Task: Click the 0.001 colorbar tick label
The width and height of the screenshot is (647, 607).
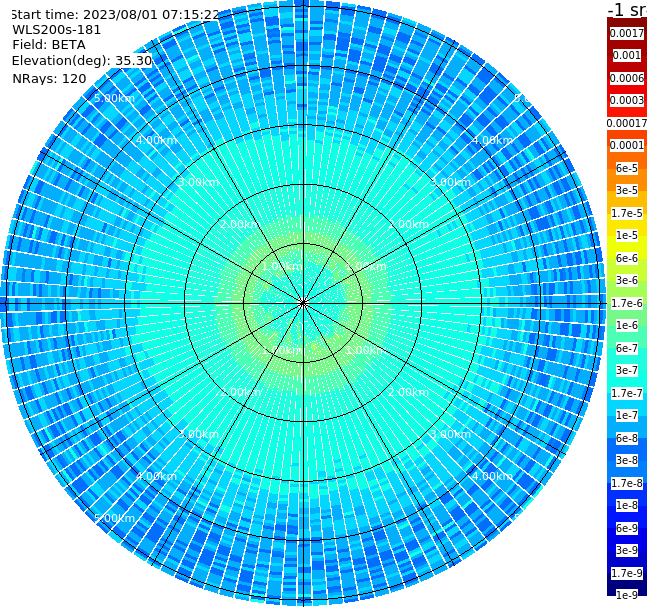Action: (x=627, y=55)
